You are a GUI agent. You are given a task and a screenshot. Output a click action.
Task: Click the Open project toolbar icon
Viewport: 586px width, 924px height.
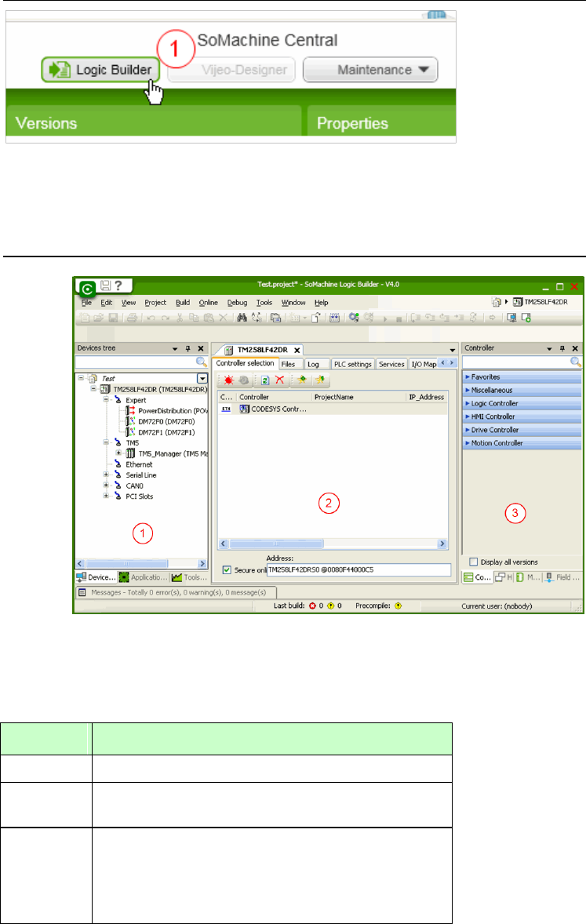[x=99, y=318]
